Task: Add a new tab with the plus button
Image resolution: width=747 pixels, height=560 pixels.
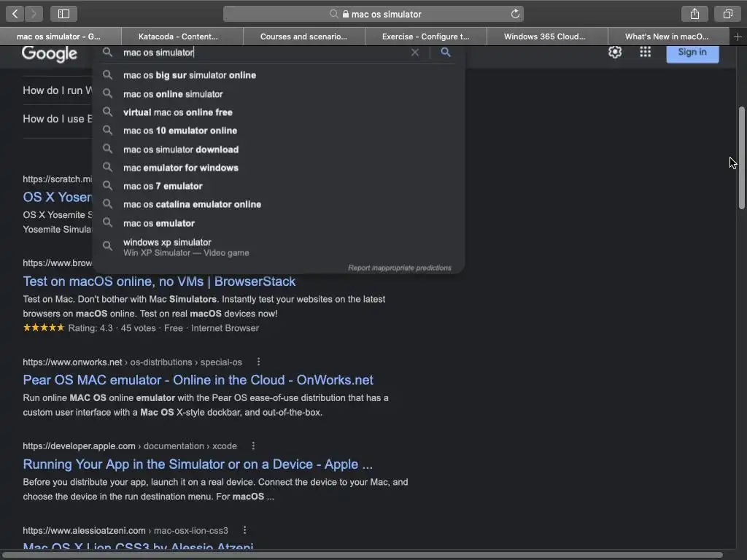Action: [x=738, y=36]
